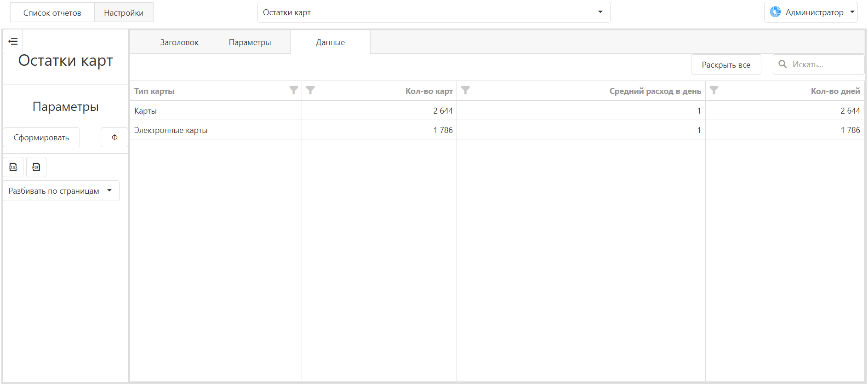Image resolution: width=868 pixels, height=386 pixels.
Task: Click the Администратор avatar icon
Action: (775, 12)
